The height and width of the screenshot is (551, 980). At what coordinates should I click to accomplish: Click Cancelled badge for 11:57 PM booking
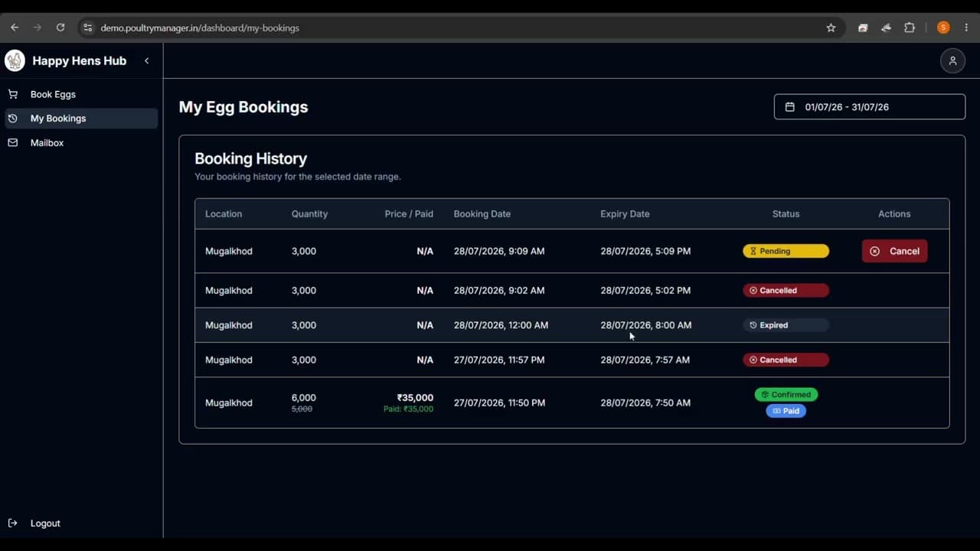[x=786, y=360]
